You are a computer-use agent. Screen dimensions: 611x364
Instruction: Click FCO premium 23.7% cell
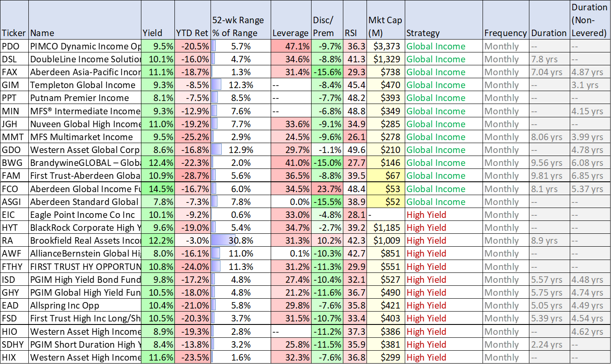(x=327, y=189)
